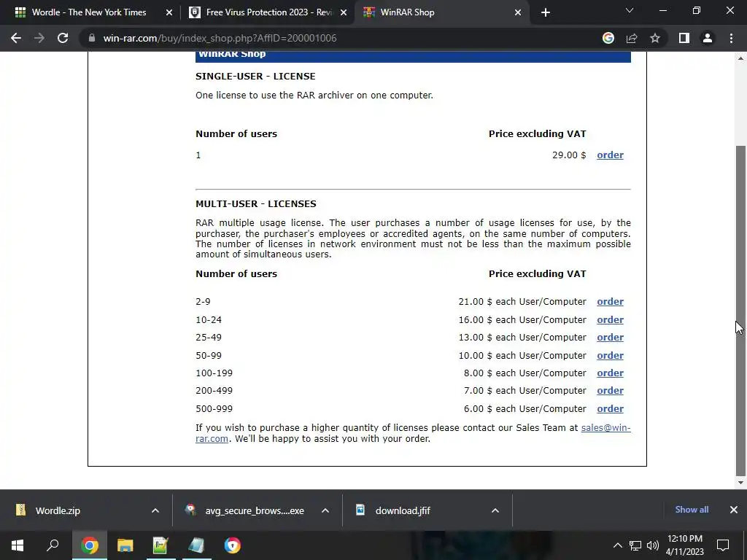Click the SINGLE-USER - LICENSE heading

(255, 76)
